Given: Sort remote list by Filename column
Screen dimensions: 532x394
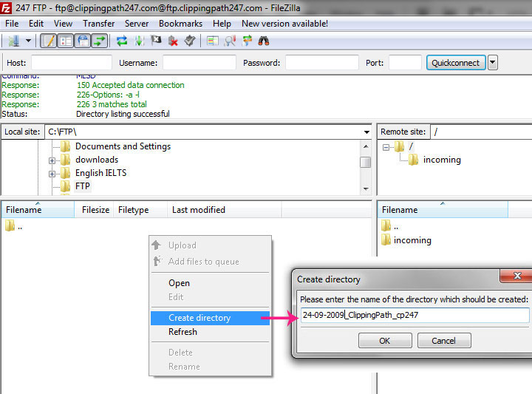Looking at the screenshot, I should click(x=443, y=210).
